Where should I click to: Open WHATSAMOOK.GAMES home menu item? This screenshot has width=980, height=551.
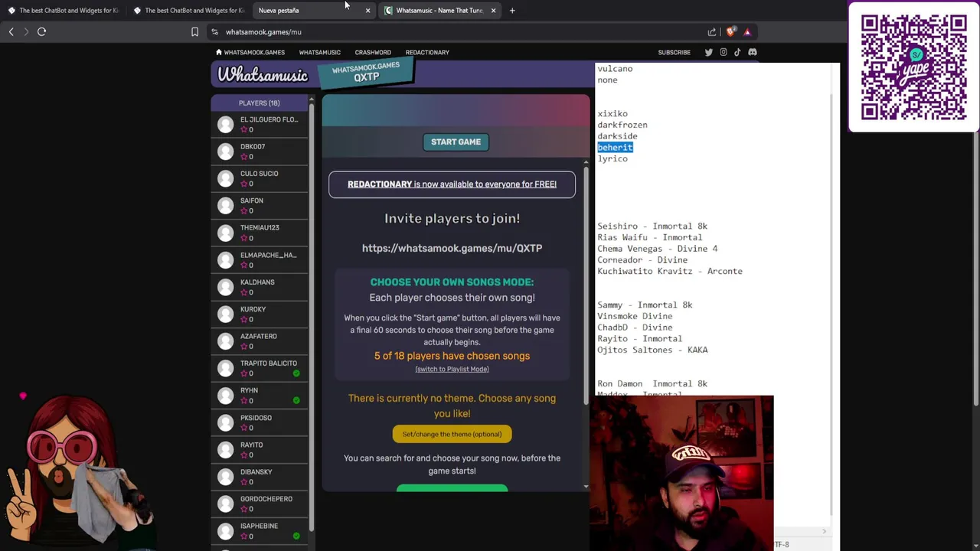point(250,52)
